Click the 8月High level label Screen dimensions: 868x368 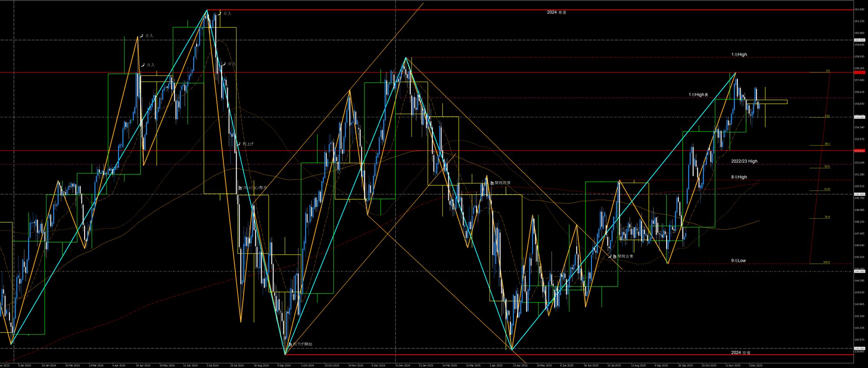pos(739,177)
